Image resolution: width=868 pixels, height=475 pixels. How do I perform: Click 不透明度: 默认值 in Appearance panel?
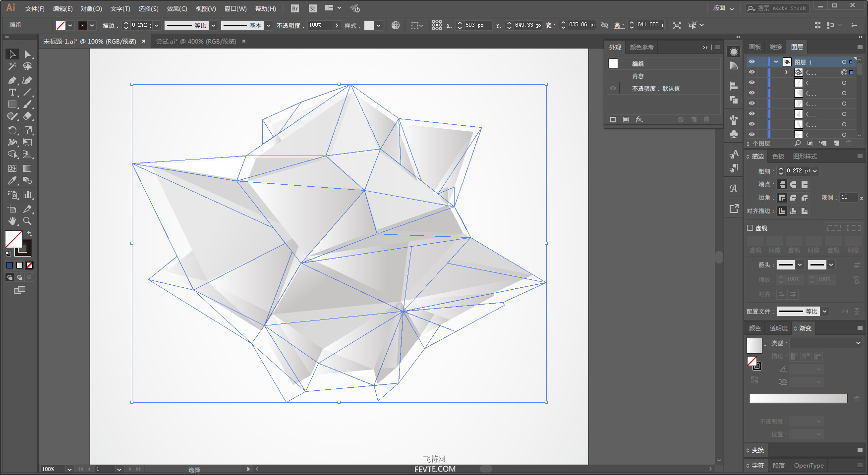656,89
